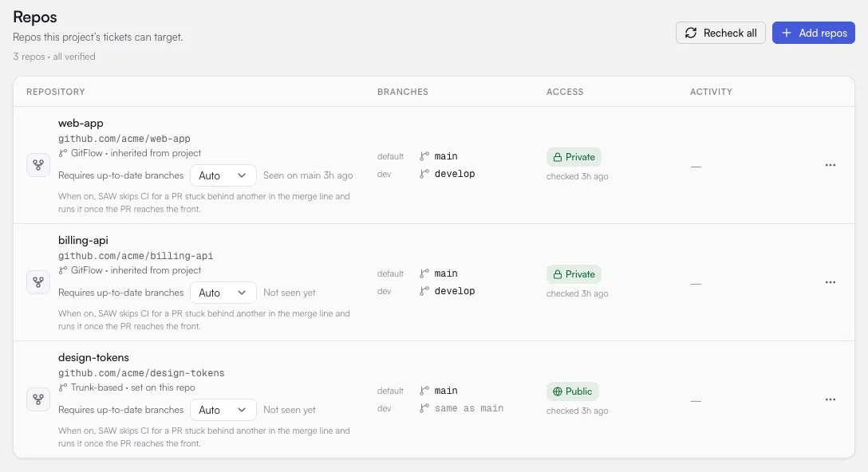
Task: Click the branch icon next to design-tokens main
Action: pyautogui.click(x=424, y=391)
